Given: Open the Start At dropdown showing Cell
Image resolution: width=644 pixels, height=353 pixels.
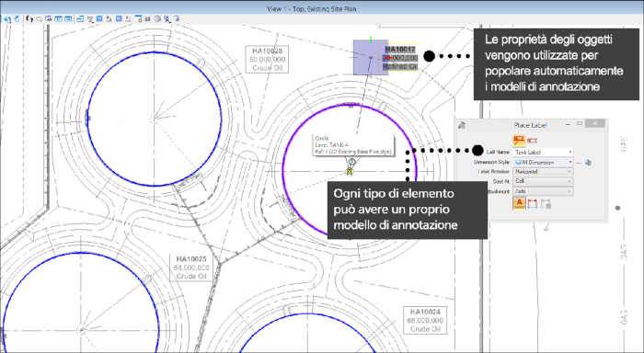Looking at the screenshot, I should 544,181.
